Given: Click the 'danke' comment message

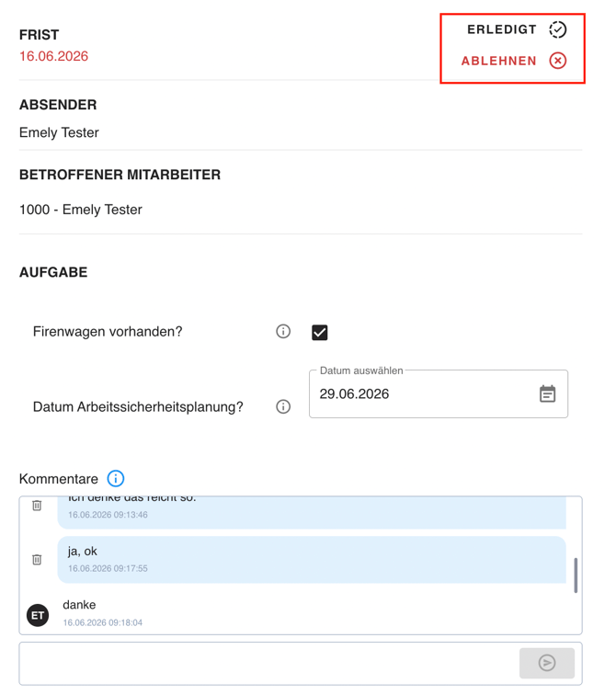Looking at the screenshot, I should (x=79, y=605).
